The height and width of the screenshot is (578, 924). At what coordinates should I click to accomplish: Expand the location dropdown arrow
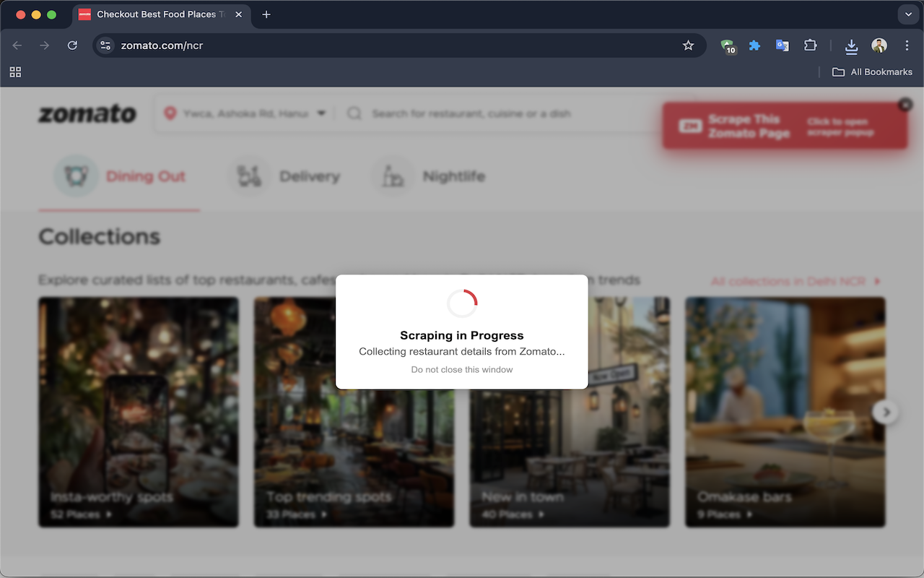pyautogui.click(x=321, y=113)
